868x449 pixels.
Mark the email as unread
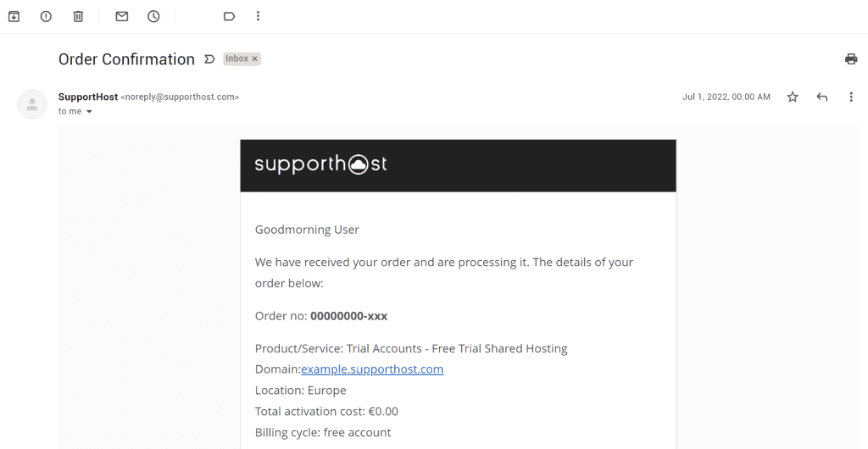(122, 17)
